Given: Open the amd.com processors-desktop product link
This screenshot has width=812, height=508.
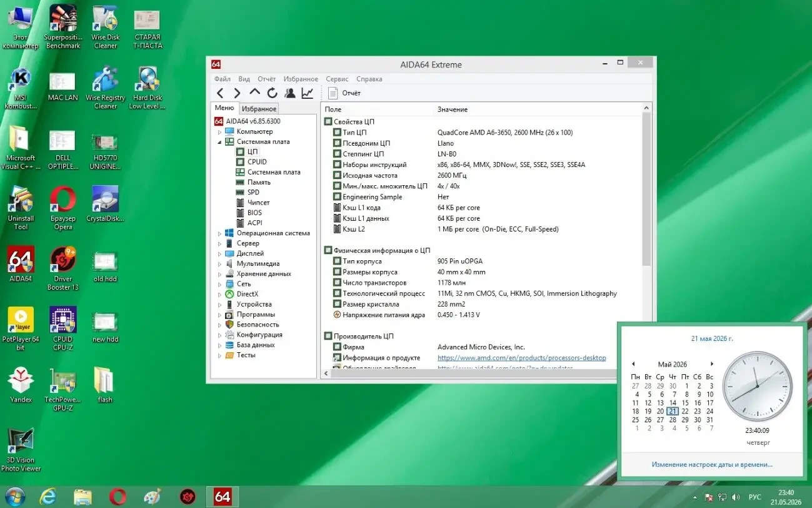Looking at the screenshot, I should tap(522, 358).
